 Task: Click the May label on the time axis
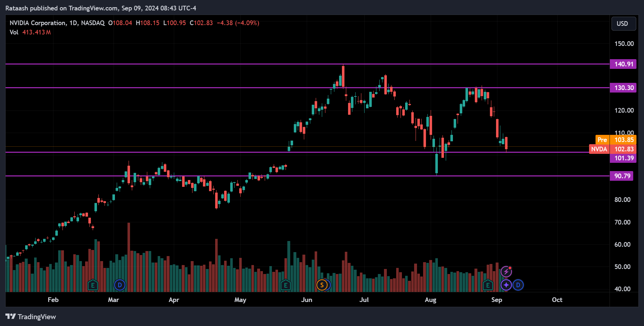pyautogui.click(x=240, y=300)
